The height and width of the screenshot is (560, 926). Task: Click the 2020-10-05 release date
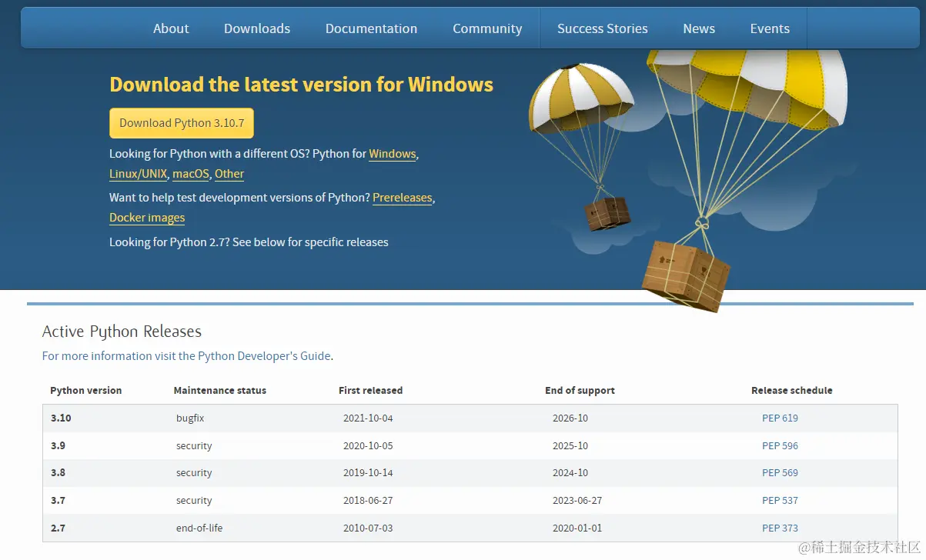pos(368,446)
